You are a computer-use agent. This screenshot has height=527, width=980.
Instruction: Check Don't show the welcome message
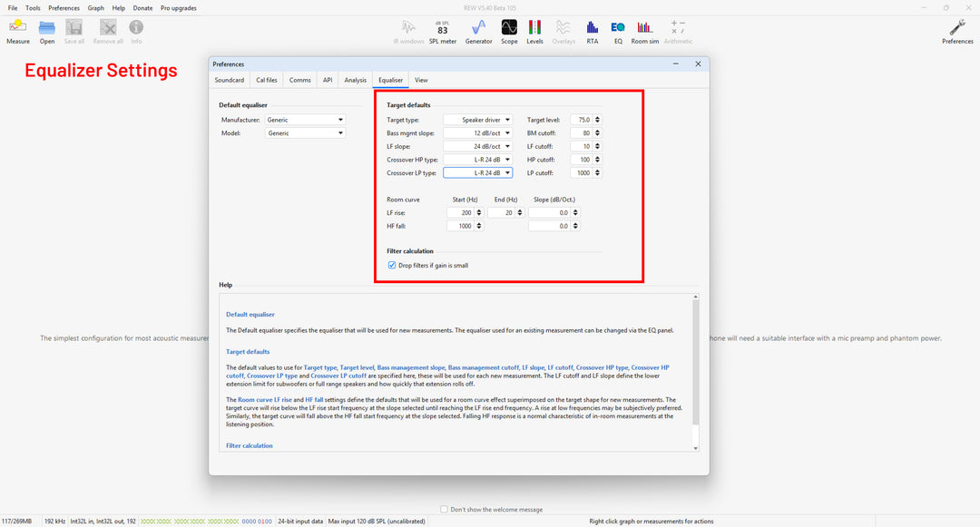click(x=444, y=510)
